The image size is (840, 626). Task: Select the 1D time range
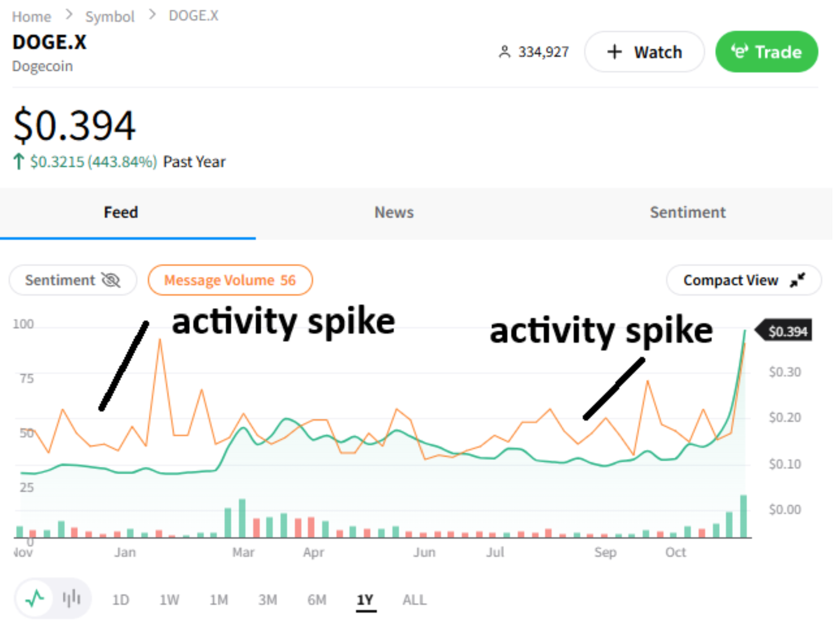point(120,599)
